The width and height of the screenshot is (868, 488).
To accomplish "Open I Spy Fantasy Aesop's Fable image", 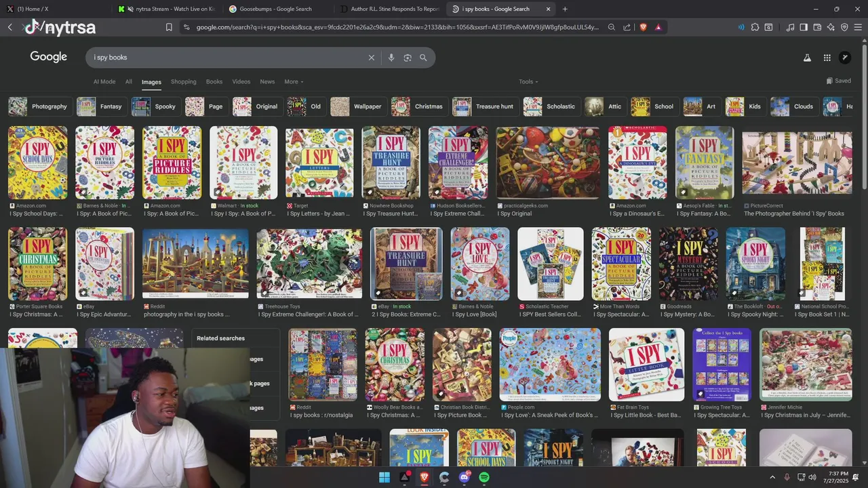I will pos(705,162).
